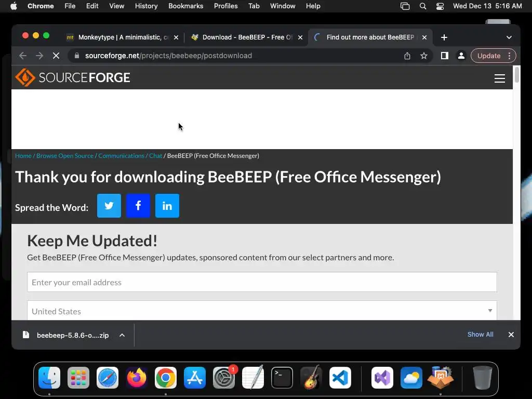Open the Edit menu

click(92, 6)
